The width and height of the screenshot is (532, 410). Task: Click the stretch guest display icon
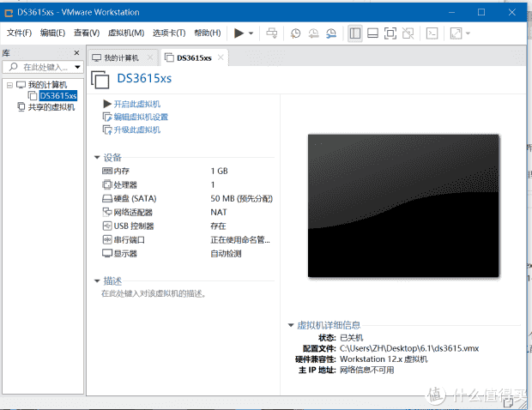456,33
